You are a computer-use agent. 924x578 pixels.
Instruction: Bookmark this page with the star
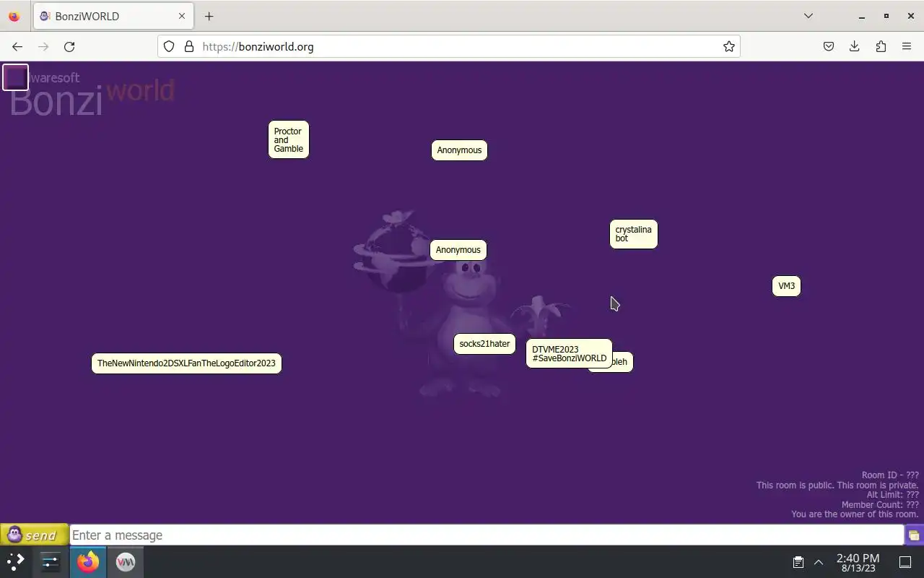click(x=729, y=46)
